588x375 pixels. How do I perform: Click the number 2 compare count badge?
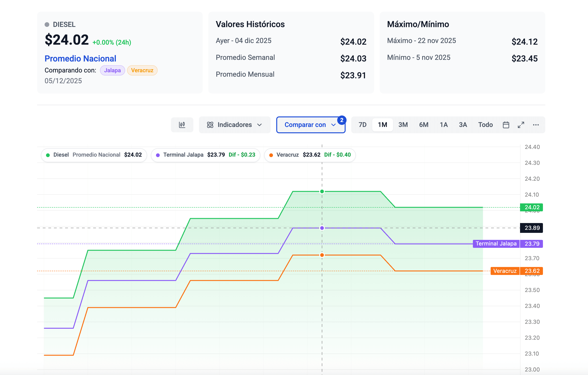pyautogui.click(x=342, y=120)
